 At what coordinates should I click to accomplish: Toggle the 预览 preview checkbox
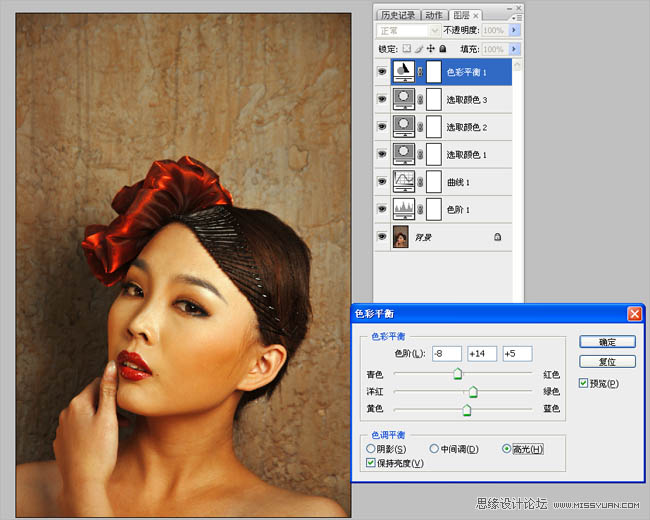pyautogui.click(x=585, y=383)
